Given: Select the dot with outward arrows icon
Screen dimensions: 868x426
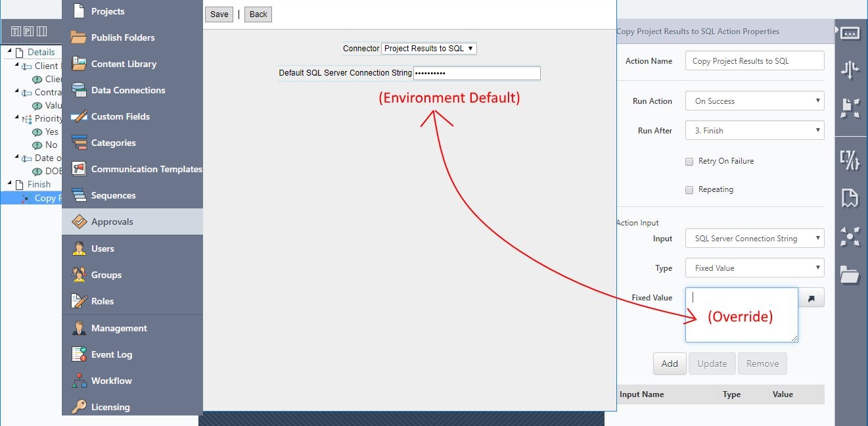Looking at the screenshot, I should pos(850,237).
